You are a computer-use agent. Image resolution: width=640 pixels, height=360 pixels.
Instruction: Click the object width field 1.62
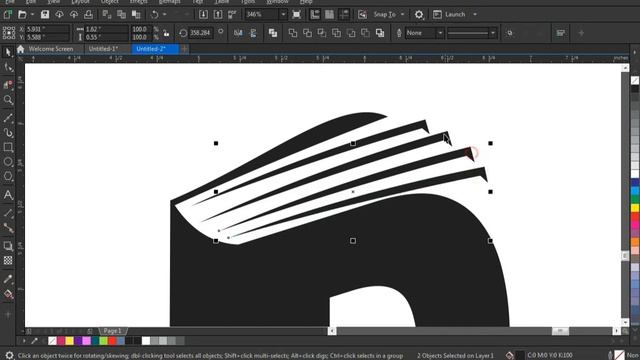click(x=106, y=29)
